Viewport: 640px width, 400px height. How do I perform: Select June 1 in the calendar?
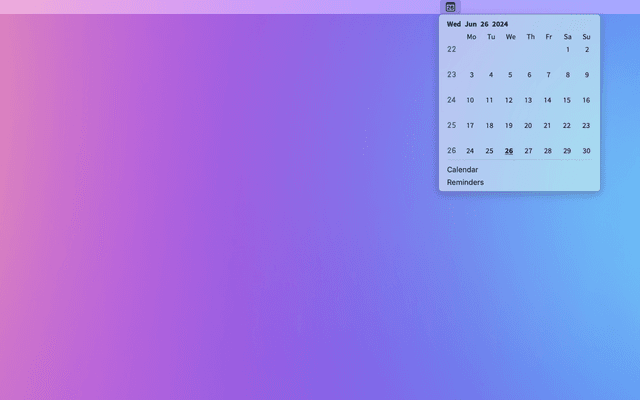567,49
